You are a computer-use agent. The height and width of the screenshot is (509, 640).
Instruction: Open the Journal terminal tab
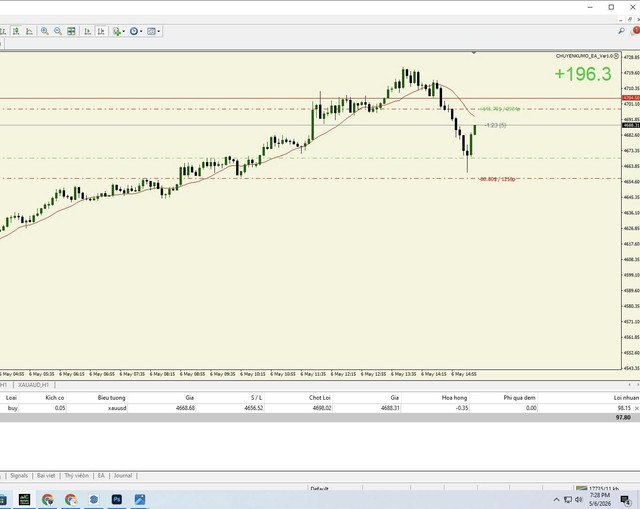122,476
